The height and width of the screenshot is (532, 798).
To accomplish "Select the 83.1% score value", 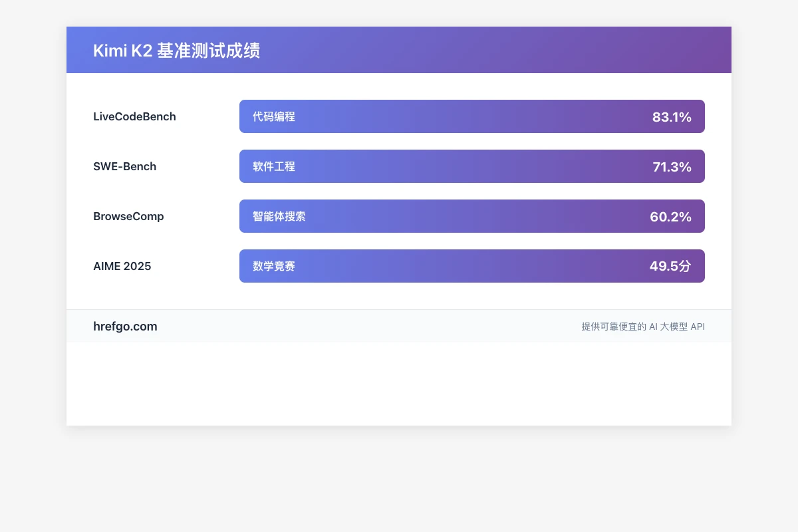I will [672, 117].
